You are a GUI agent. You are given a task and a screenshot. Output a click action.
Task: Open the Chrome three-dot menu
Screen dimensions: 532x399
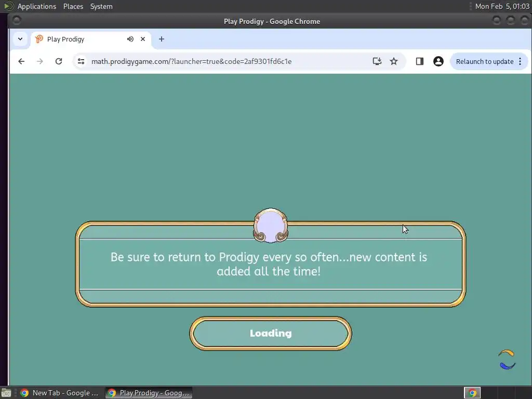pyautogui.click(x=520, y=61)
